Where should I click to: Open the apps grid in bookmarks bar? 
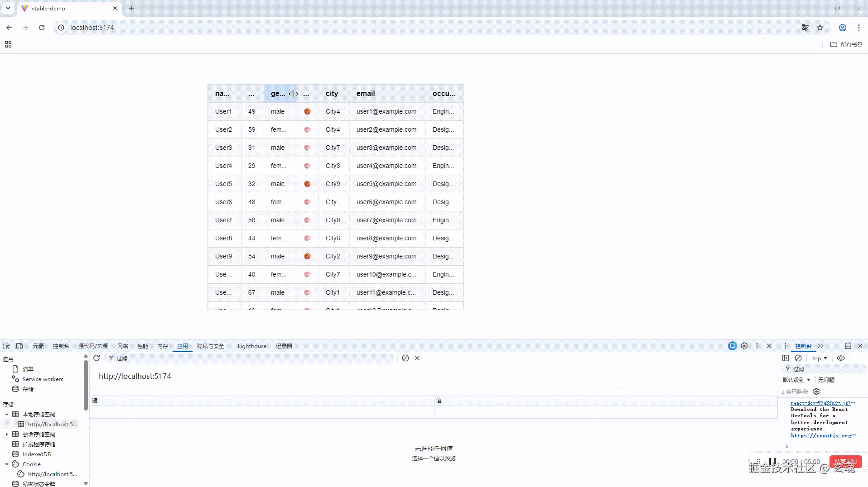8,44
